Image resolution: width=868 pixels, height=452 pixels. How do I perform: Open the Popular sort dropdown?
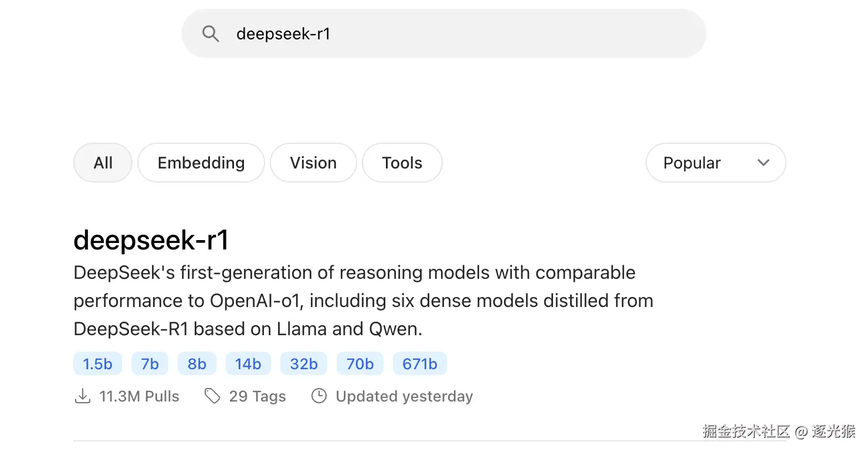click(715, 163)
